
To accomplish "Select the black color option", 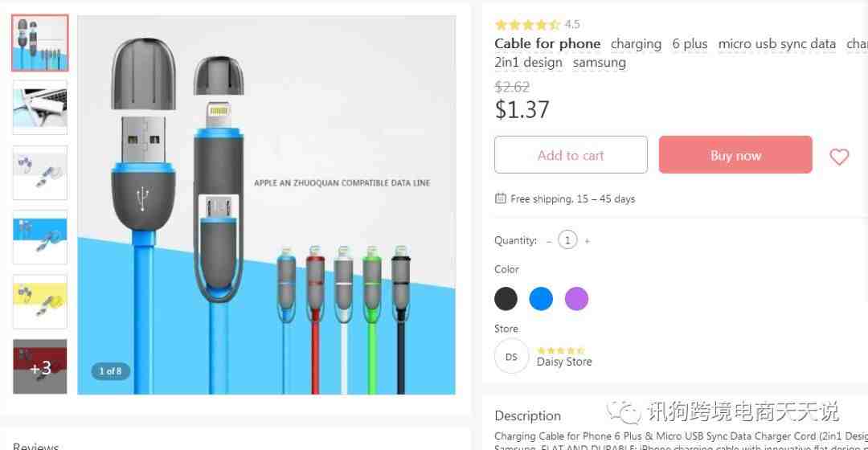I will [506, 299].
